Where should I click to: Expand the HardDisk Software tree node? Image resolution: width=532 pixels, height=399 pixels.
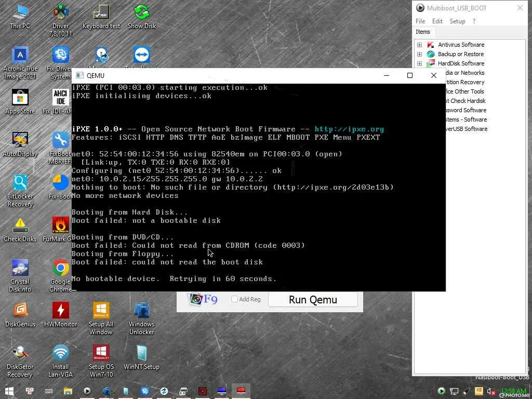coord(420,63)
